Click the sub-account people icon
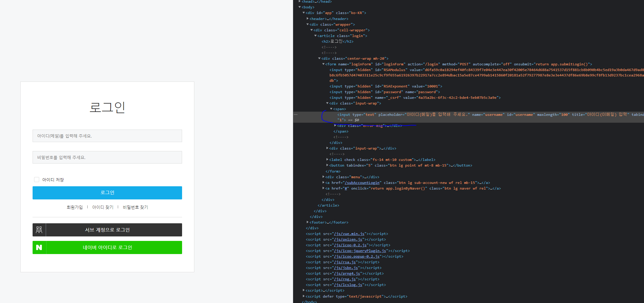The width and height of the screenshot is (644, 303). tap(39, 230)
